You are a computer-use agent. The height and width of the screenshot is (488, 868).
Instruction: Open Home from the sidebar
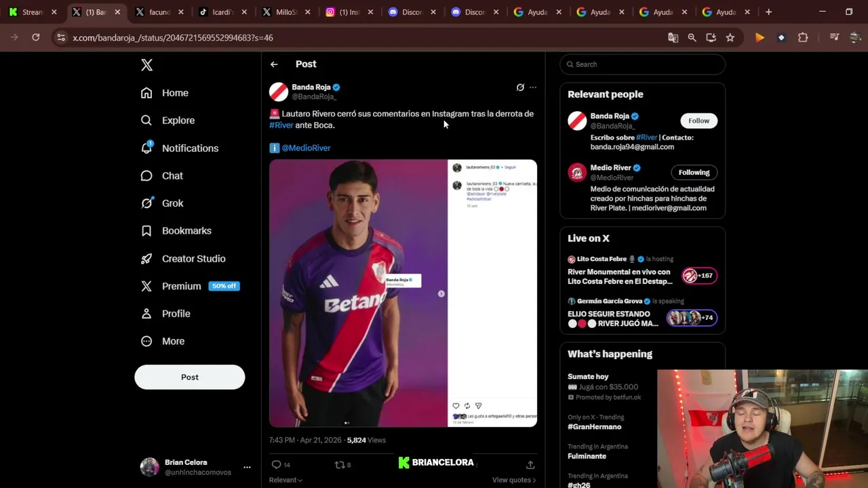click(x=165, y=93)
